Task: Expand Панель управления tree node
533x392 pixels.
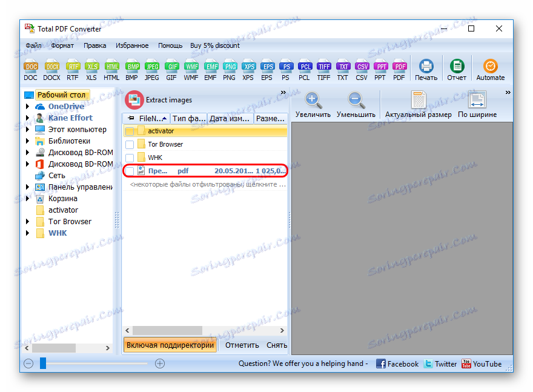Action: point(27,187)
